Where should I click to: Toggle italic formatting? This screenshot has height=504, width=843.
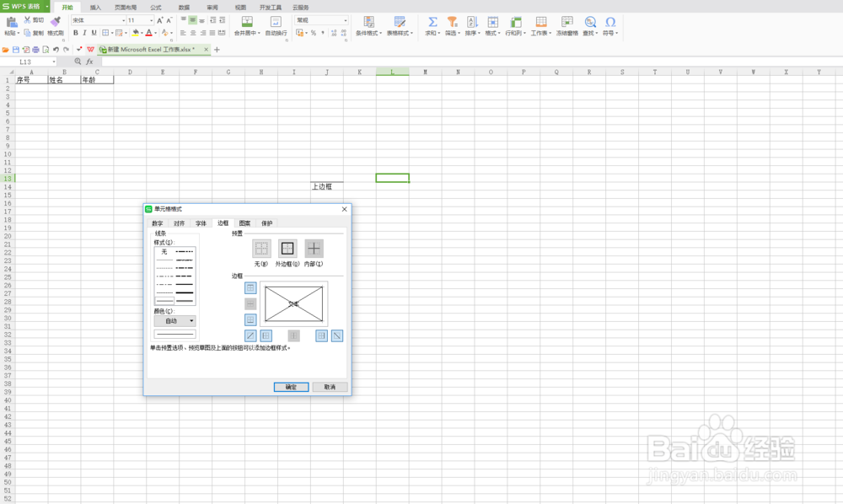click(84, 33)
